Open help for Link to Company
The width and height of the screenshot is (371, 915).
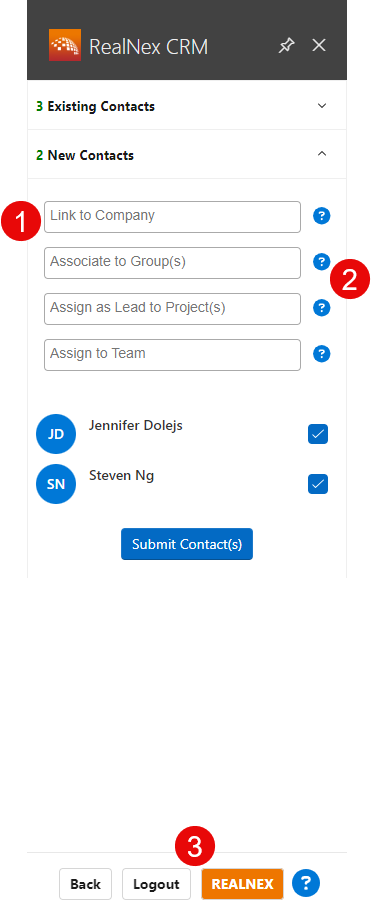point(321,216)
